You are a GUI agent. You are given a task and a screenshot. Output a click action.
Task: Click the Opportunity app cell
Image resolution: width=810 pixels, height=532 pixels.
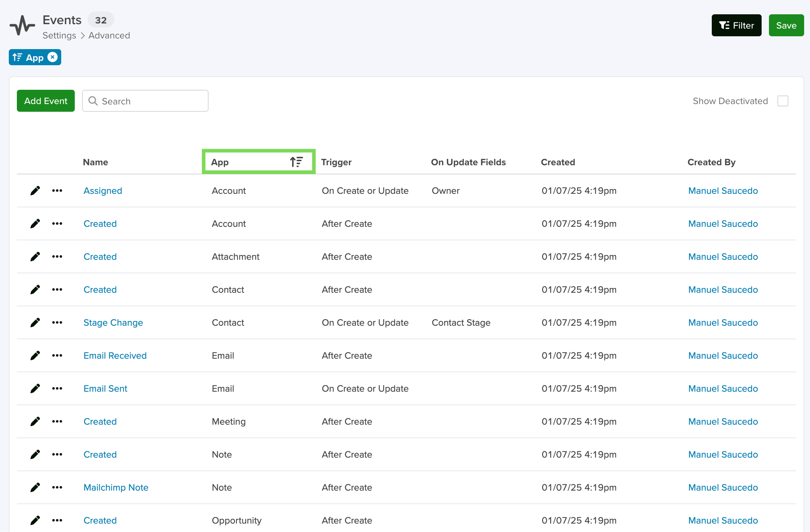(x=237, y=520)
